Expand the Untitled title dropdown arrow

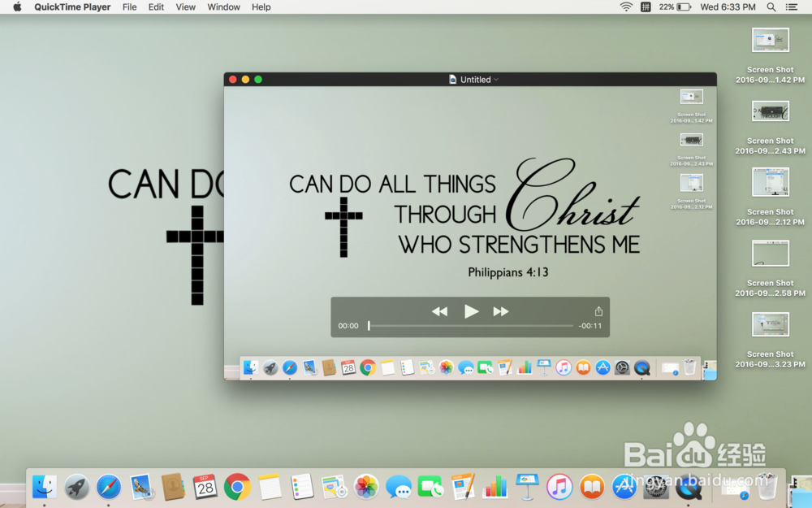tap(496, 80)
